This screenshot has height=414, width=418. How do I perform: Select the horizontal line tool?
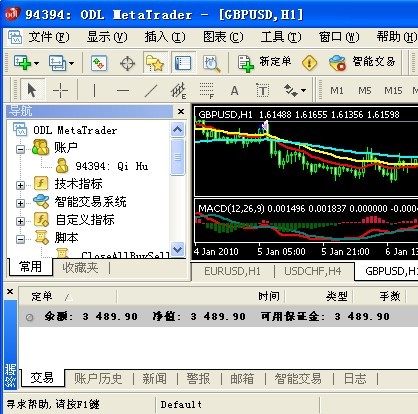(x=123, y=90)
